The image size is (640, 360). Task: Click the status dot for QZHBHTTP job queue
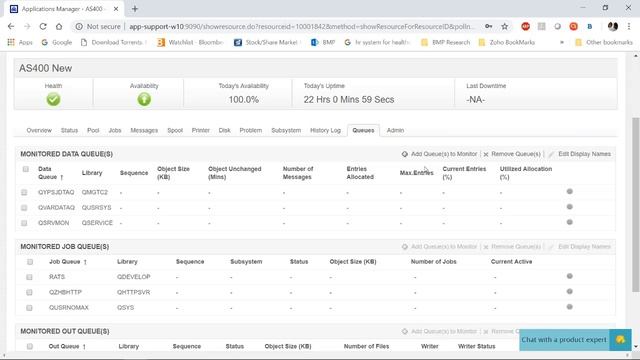pos(569,291)
